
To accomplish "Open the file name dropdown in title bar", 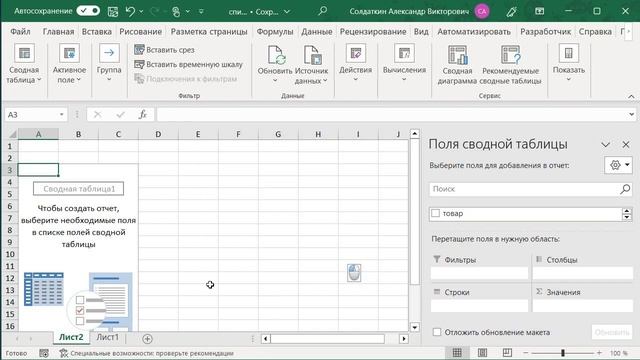I will point(287,12).
